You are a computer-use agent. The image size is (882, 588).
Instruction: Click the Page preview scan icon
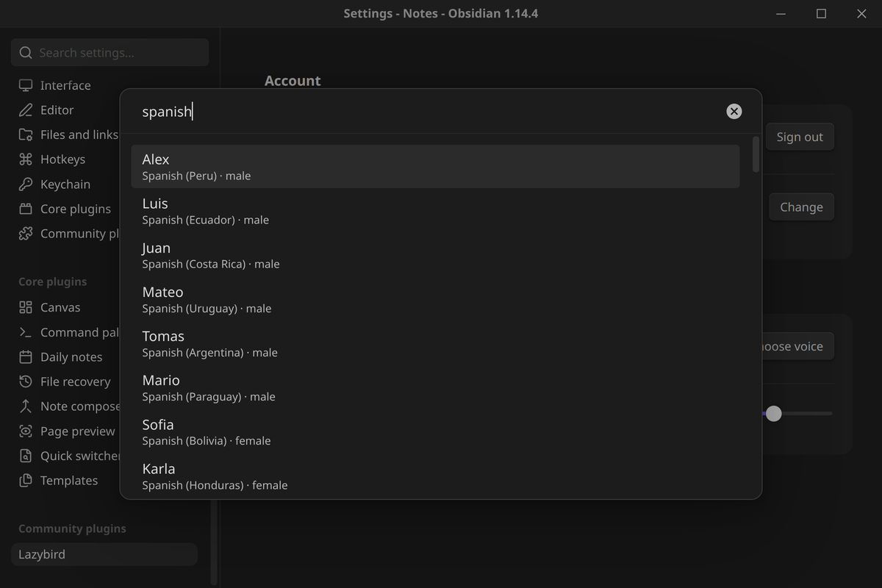point(26,431)
